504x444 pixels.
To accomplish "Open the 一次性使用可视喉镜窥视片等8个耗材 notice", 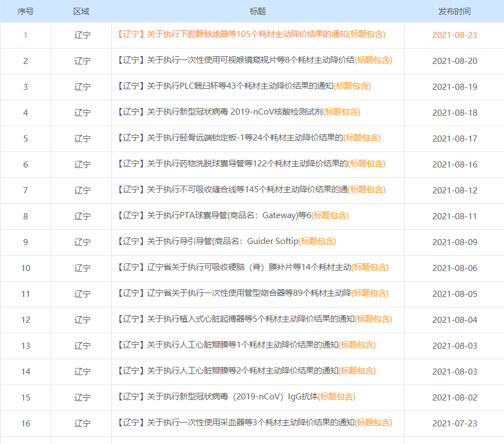I will (251, 61).
